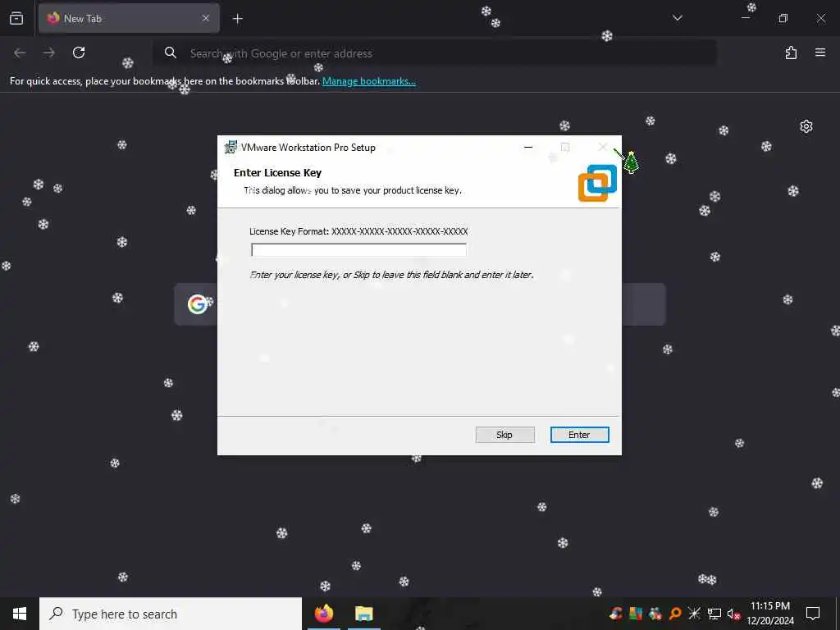
Task: Restore down the Firefox window
Action: click(x=783, y=18)
